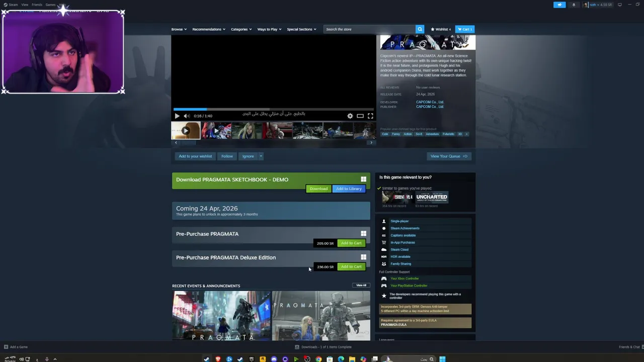The height and width of the screenshot is (362, 644).
Task: Click the Futuristic tag
Action: (448, 134)
